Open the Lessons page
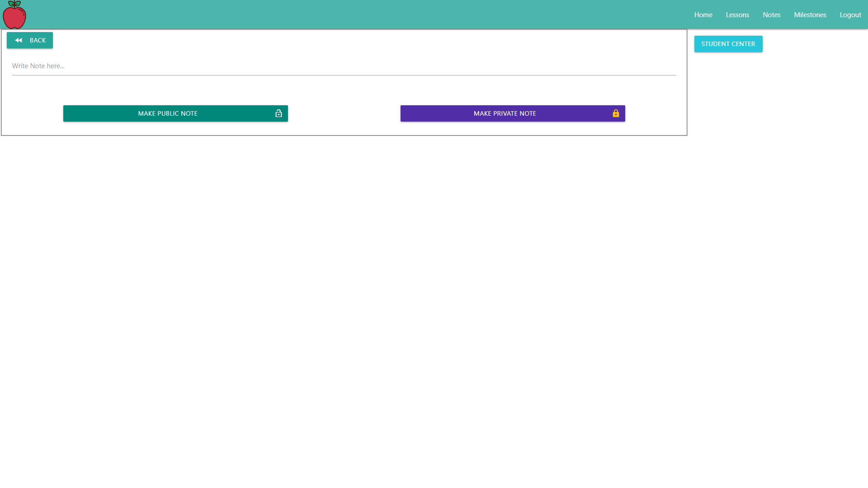This screenshot has height=488, width=868. (x=737, y=15)
